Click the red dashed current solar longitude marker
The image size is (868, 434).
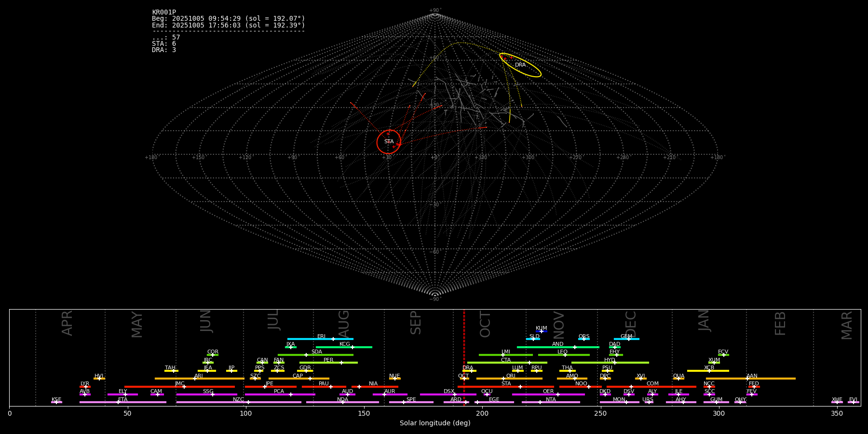[x=464, y=357]
